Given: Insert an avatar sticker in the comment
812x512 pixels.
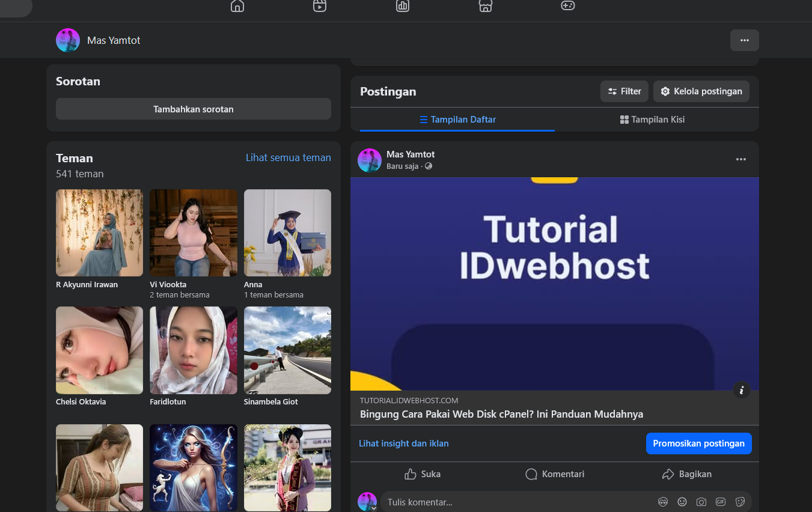Looking at the screenshot, I should 663,502.
